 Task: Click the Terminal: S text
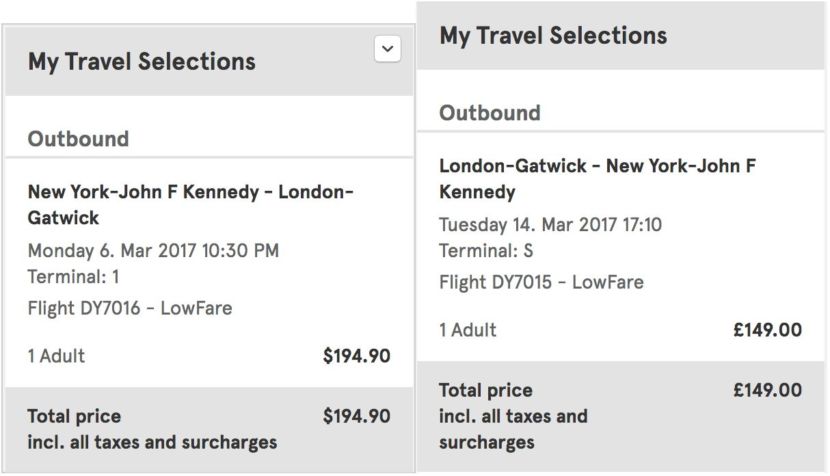click(485, 251)
